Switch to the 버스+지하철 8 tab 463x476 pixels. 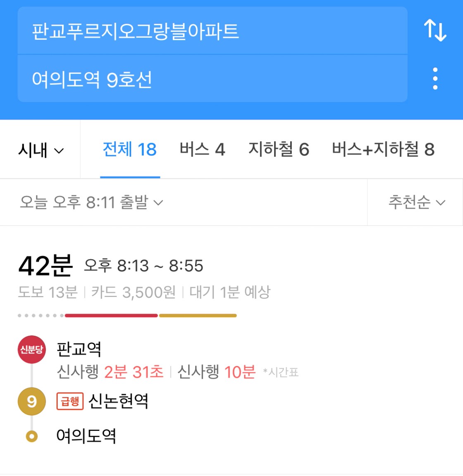coord(383,149)
